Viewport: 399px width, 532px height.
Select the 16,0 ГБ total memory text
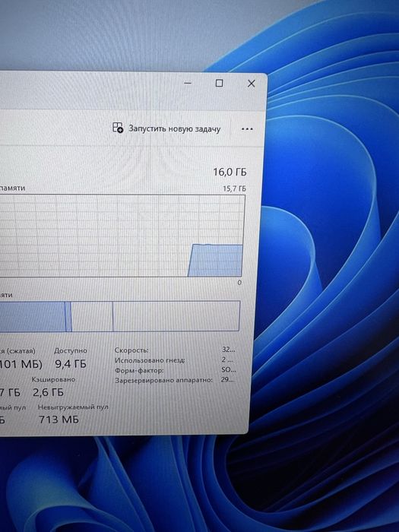[x=230, y=172]
